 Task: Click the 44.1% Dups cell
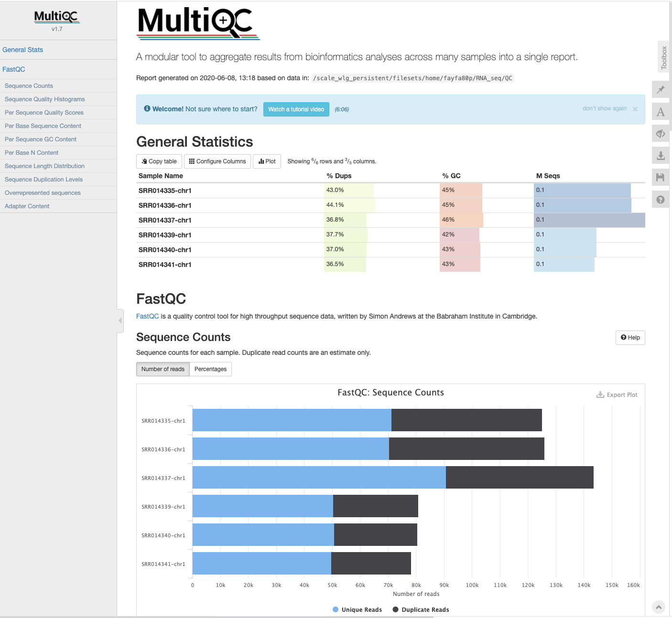tap(382, 205)
